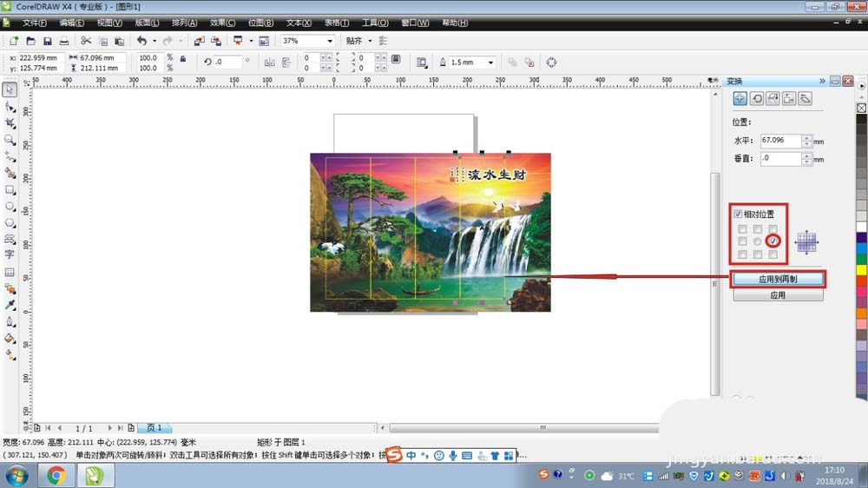The image size is (868, 488).
Task: Check the bottom-center anchor checkbox
Action: 757,254
